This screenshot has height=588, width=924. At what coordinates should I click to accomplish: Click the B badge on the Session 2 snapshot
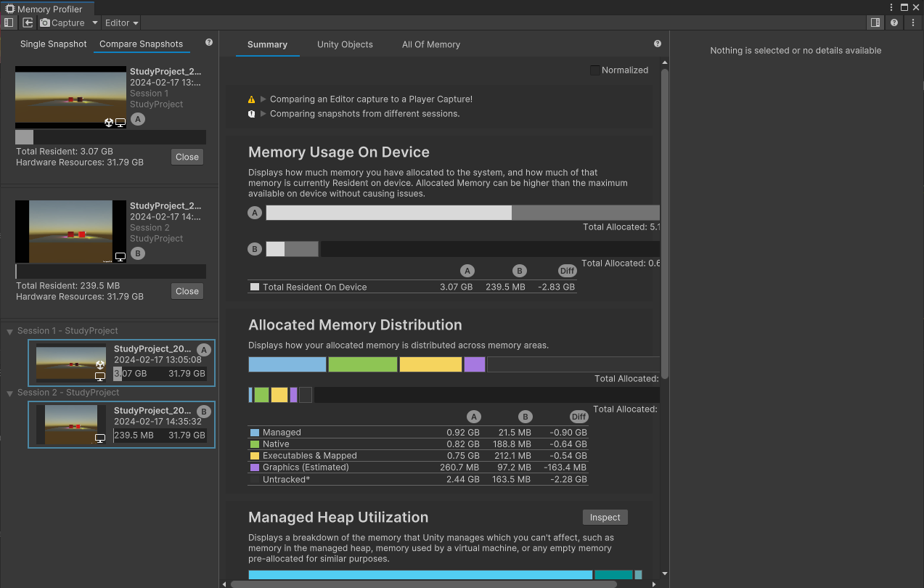(x=204, y=412)
